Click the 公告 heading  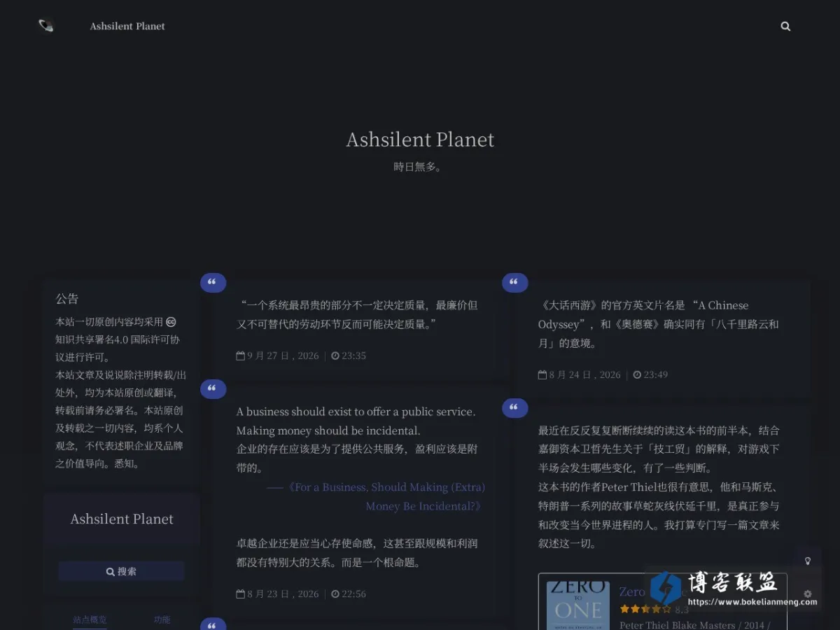click(67, 299)
